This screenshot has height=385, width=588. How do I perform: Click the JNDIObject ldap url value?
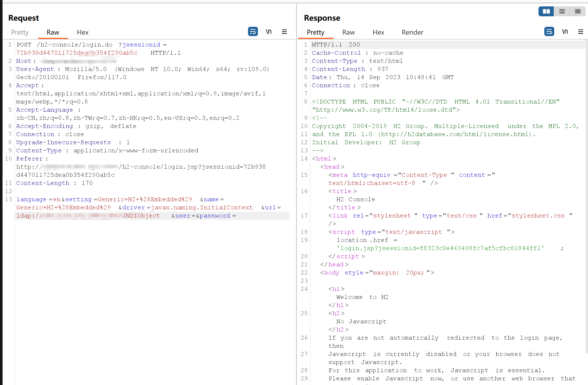(88, 215)
